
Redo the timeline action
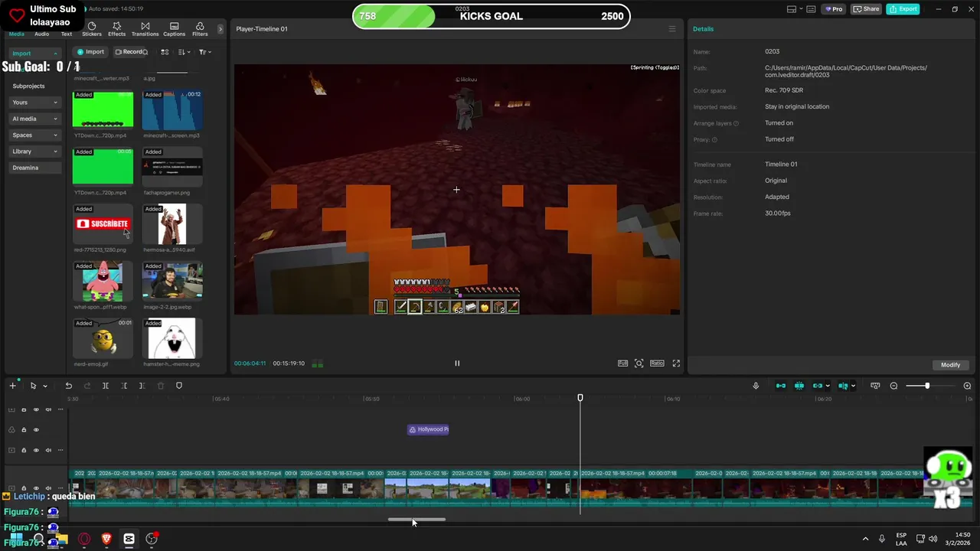(x=87, y=386)
